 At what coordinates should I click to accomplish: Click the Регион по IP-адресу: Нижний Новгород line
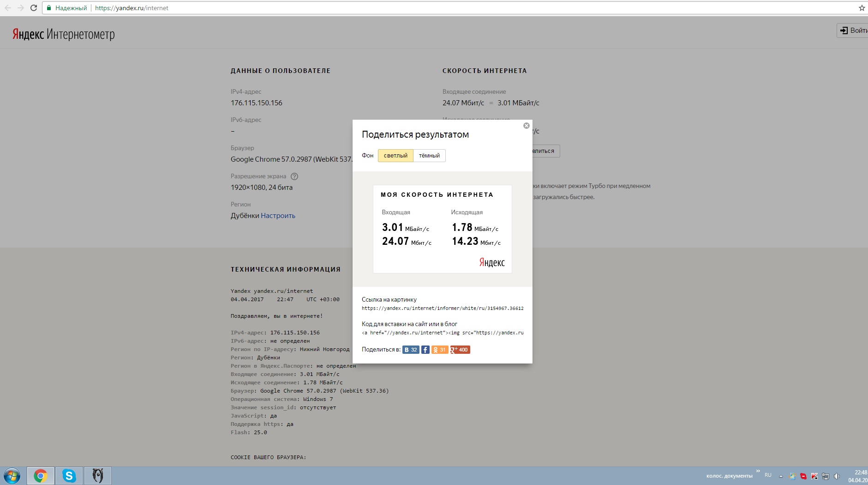(x=290, y=349)
